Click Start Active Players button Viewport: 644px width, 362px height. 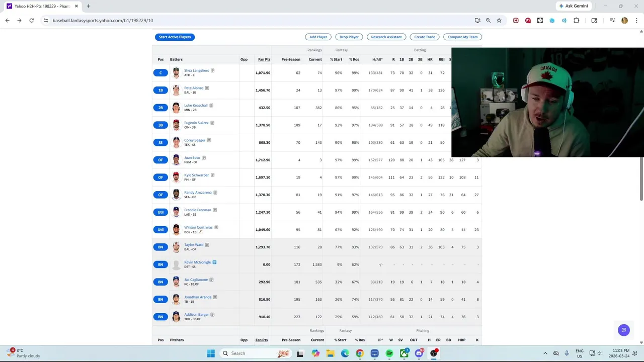(175, 37)
